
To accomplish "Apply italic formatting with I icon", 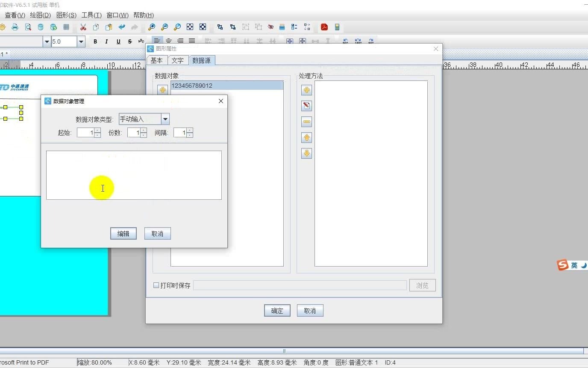I will (x=107, y=42).
